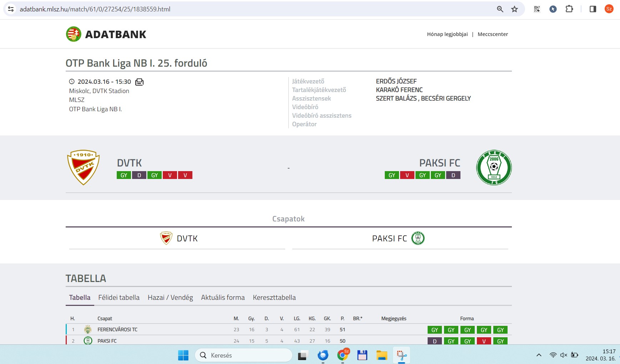Open the Snipping Tool taskbar icon
Image resolution: width=620 pixels, height=364 pixels.
click(402, 355)
